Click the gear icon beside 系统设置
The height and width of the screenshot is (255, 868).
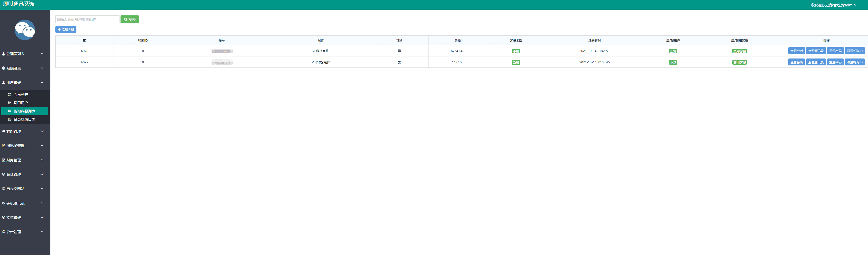(4, 68)
